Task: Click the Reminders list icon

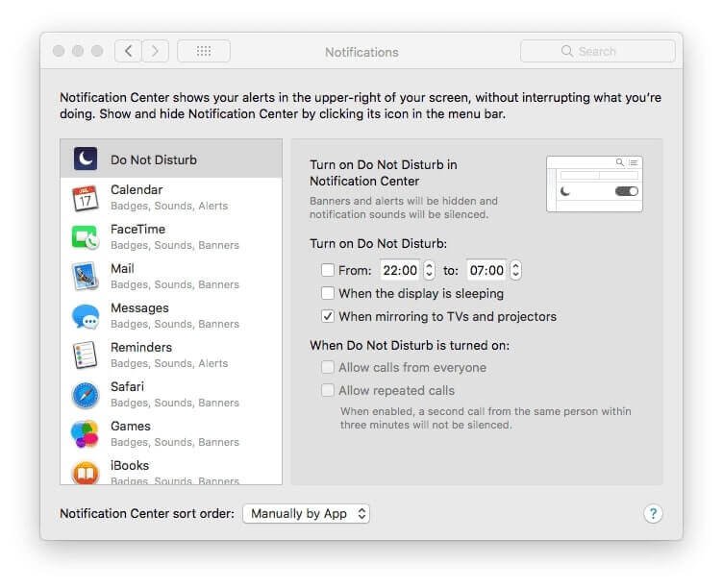Action: (86, 355)
